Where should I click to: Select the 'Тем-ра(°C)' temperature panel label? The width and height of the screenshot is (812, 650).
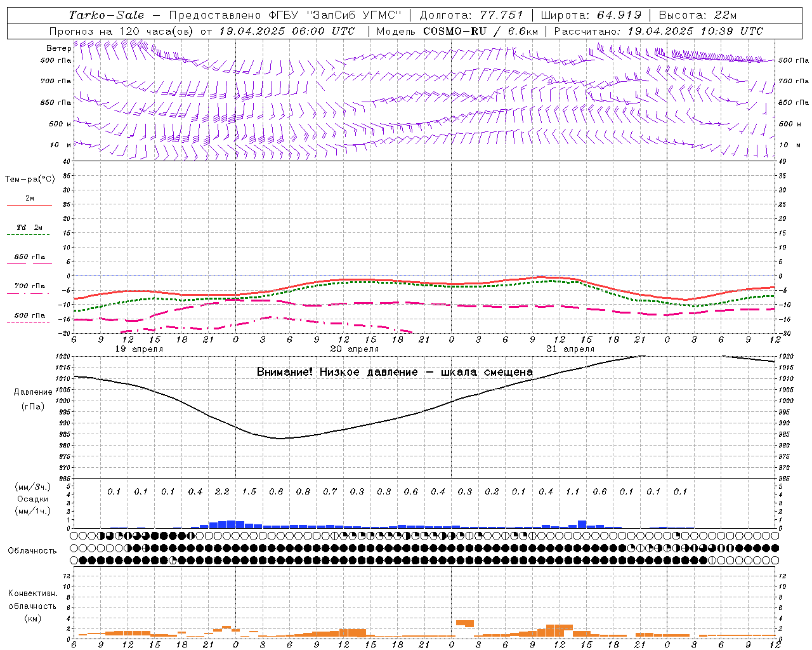coord(30,179)
